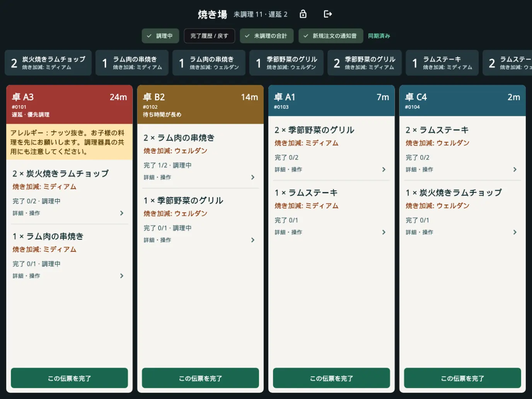The image size is (532, 399).
Task: Open 季節野菜のグリル details chevron in 卓 B2
Action: (253, 240)
